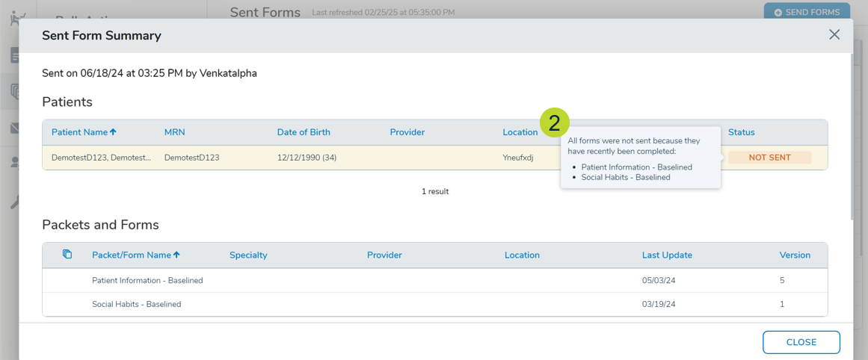Open the envelope icon in left sidebar

14,128
